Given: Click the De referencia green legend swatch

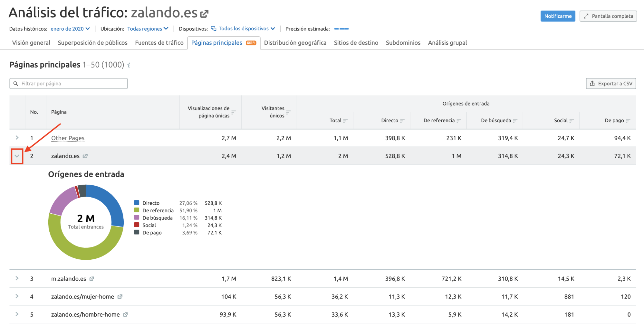Looking at the screenshot, I should coord(137,210).
